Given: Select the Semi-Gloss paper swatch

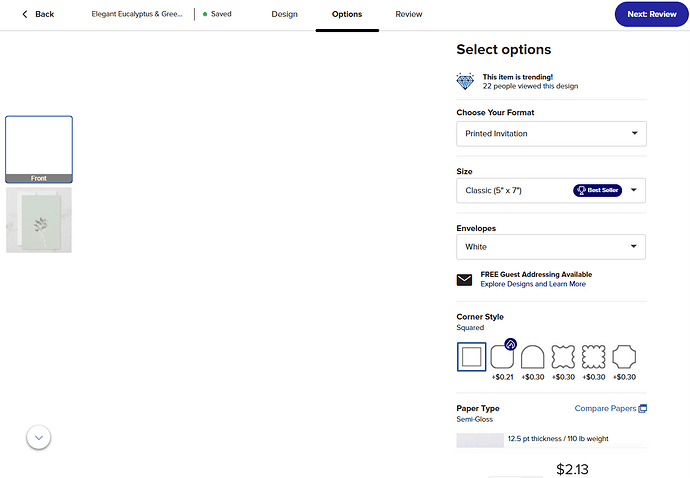Looking at the screenshot, I should pos(480,440).
